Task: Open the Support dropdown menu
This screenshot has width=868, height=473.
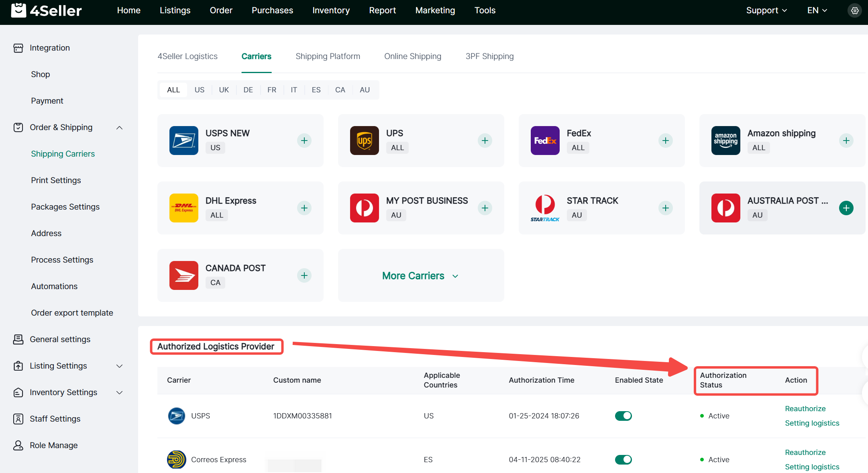Action: click(x=766, y=10)
